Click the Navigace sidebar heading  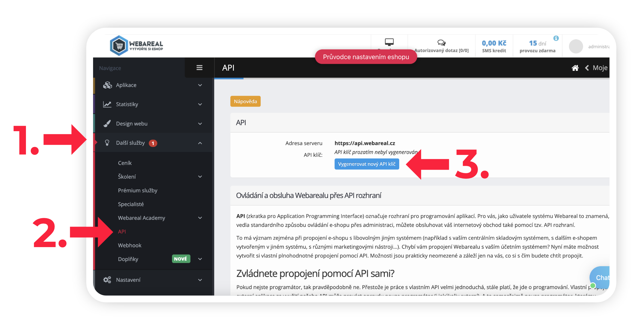click(110, 68)
